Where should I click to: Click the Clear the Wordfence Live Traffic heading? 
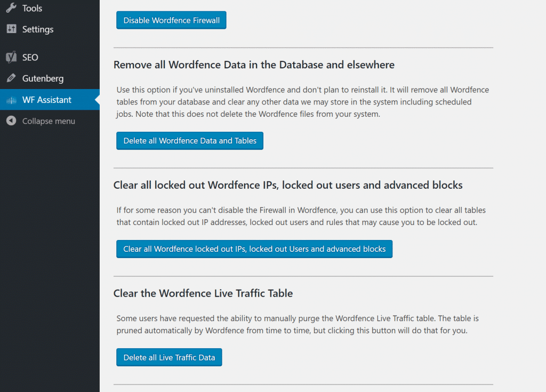(203, 293)
